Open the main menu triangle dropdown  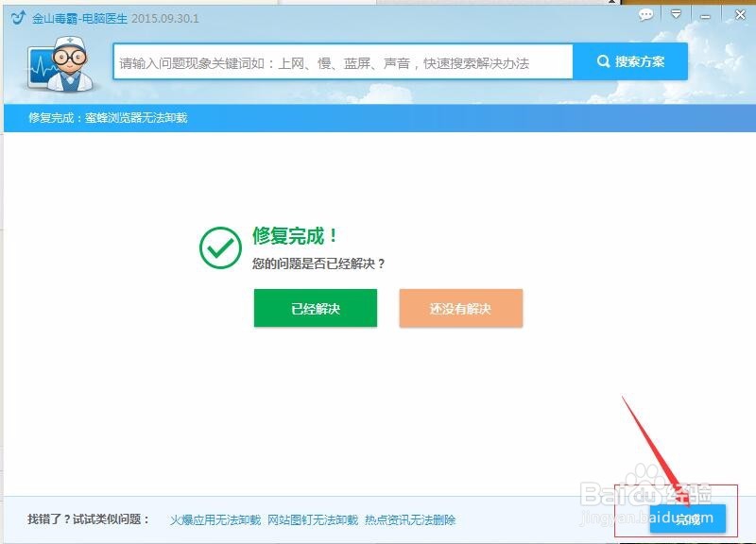(674, 14)
